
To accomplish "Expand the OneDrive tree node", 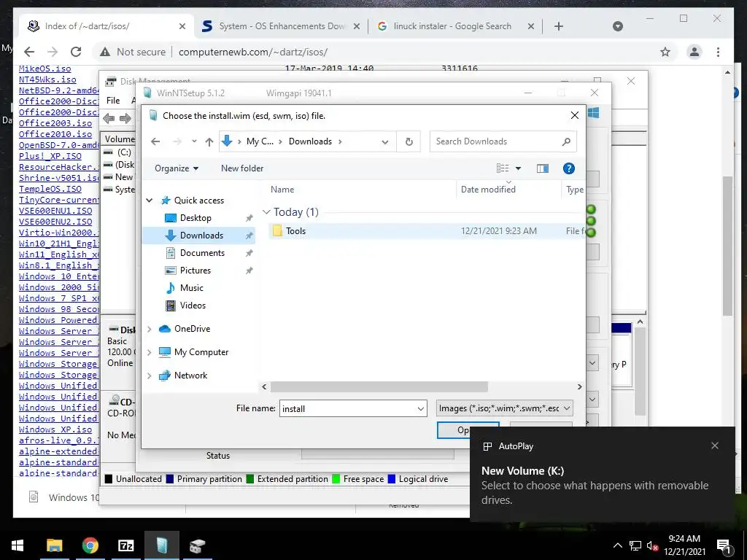I will (x=149, y=329).
